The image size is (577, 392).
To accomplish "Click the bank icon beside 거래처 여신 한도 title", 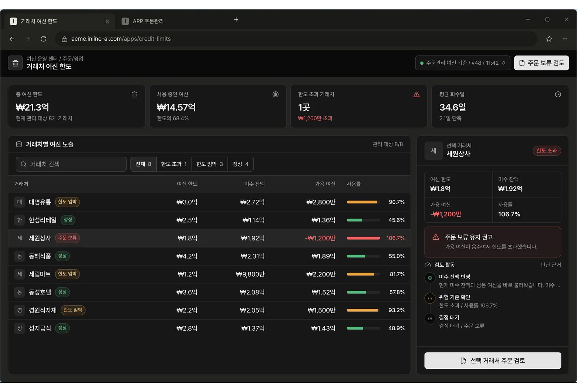I will click(x=16, y=63).
